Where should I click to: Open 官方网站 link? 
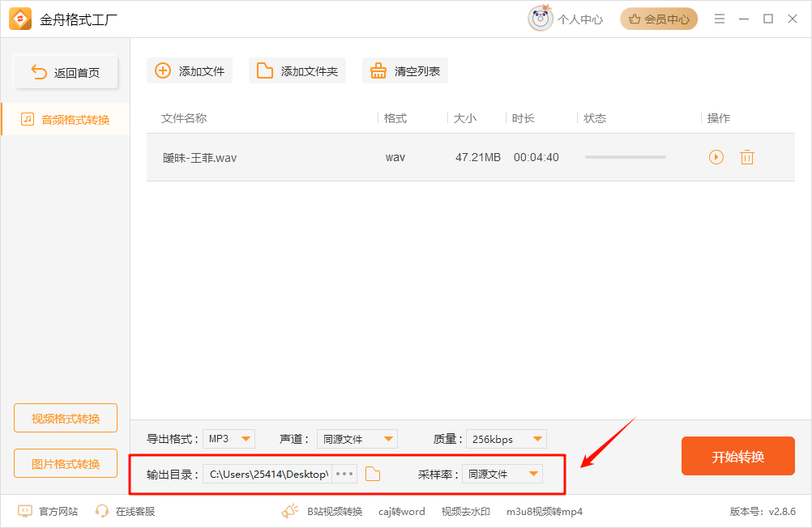[x=48, y=512]
